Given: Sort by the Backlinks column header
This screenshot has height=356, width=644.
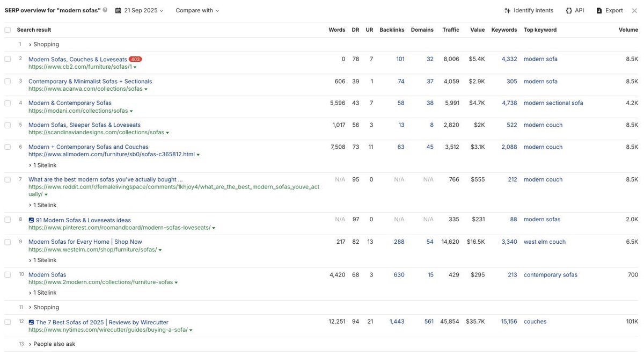Looking at the screenshot, I should click(x=392, y=30).
